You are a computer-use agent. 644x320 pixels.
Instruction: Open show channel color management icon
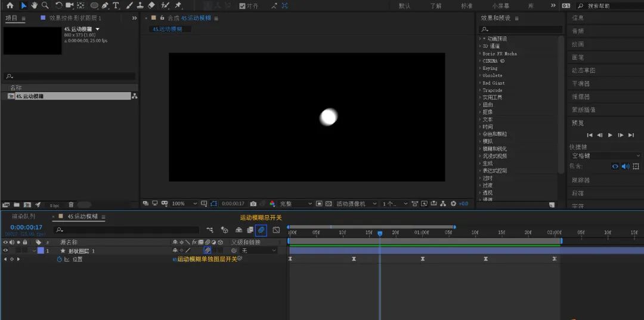(x=272, y=204)
